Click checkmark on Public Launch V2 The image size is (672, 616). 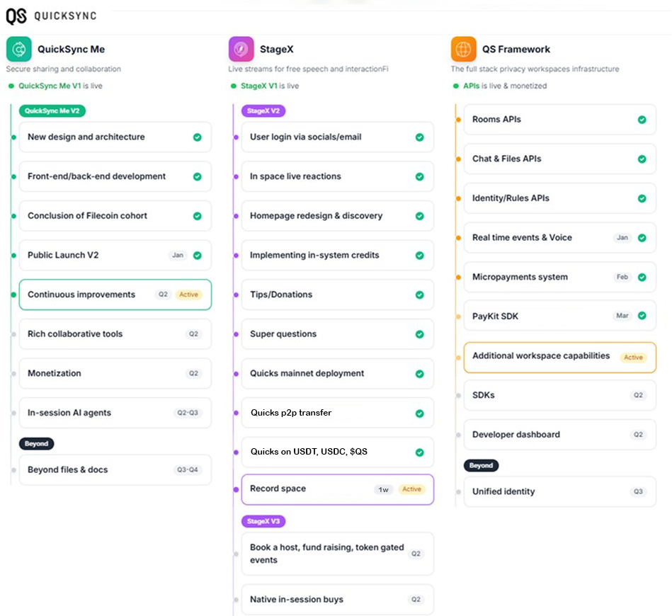[197, 256]
